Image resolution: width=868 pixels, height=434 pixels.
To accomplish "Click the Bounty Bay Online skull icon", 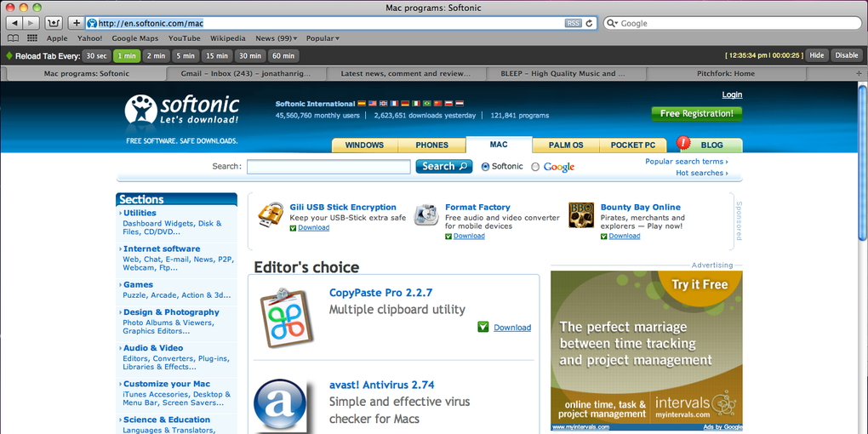I will pos(581,214).
